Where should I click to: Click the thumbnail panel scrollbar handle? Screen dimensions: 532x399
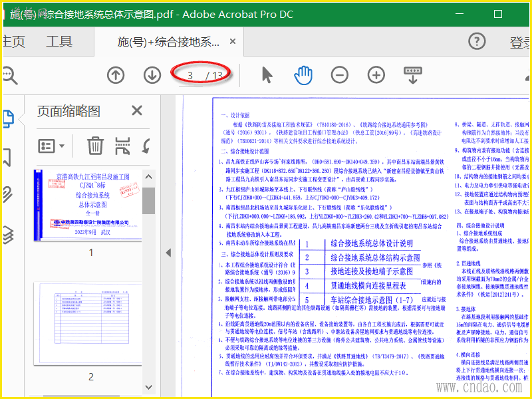click(x=148, y=201)
